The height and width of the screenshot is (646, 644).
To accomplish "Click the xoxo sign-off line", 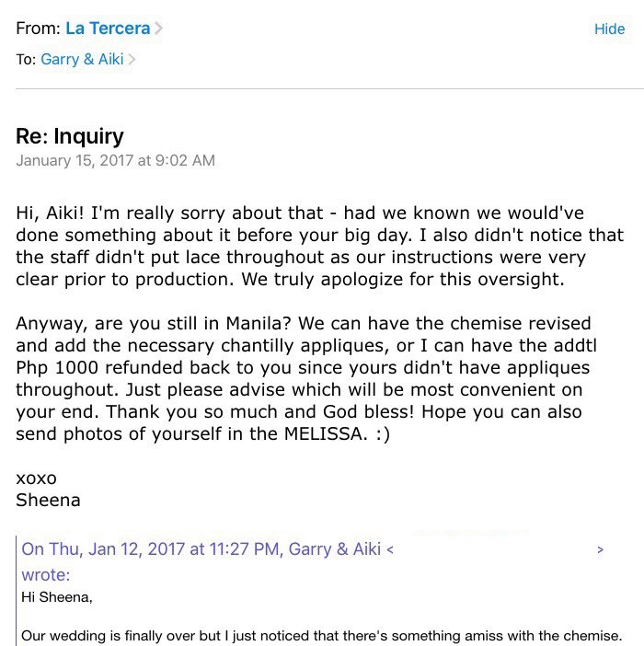I will [x=36, y=479].
